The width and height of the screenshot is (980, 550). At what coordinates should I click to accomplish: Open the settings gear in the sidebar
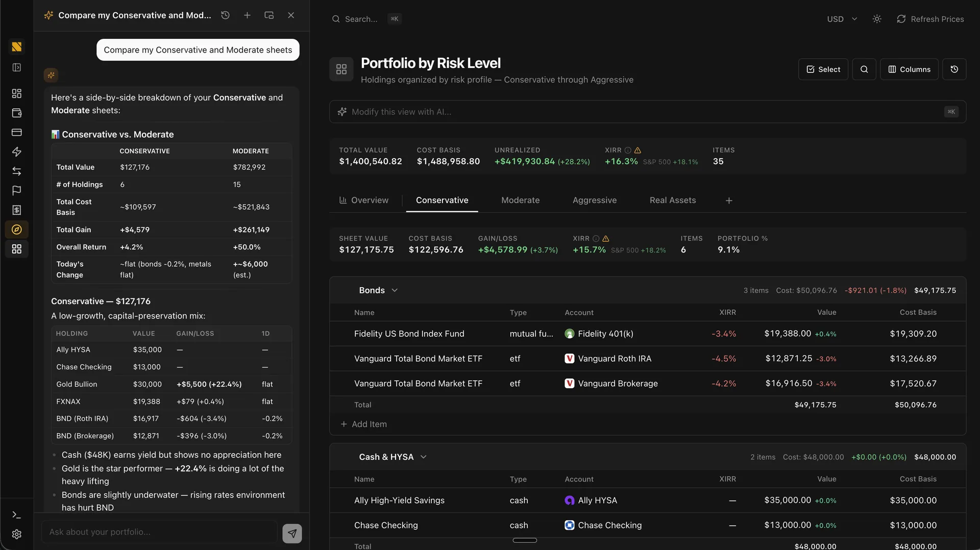click(x=17, y=534)
